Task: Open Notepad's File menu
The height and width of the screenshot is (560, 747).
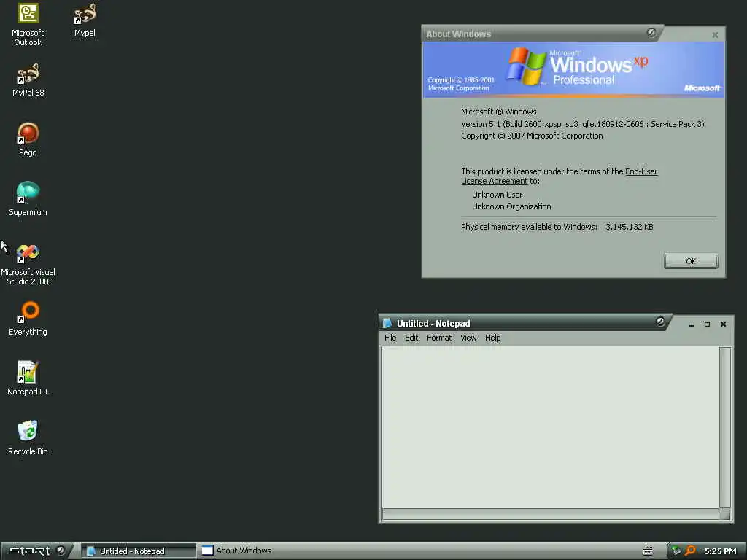Action: click(390, 338)
